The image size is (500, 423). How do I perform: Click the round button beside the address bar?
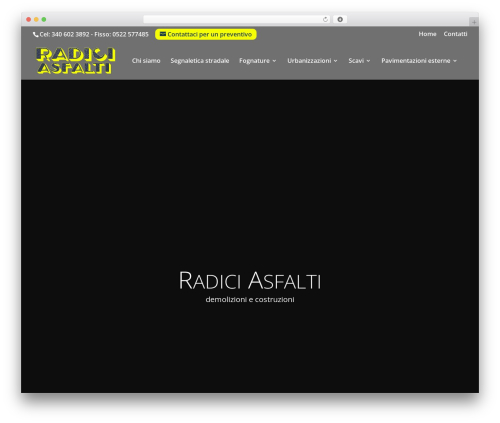tap(340, 19)
